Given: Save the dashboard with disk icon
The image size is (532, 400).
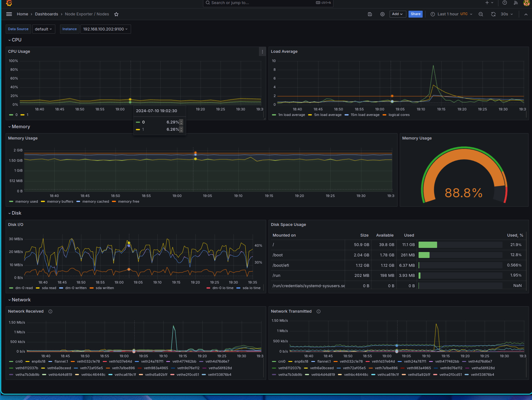Looking at the screenshot, I should [370, 14].
